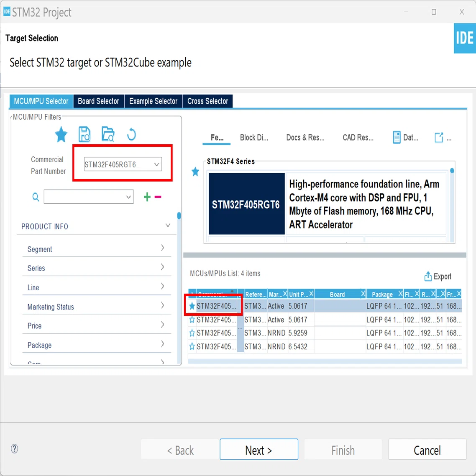Viewport: 476px width, 476px height.
Task: Click the Next > button
Action: pyautogui.click(x=259, y=449)
